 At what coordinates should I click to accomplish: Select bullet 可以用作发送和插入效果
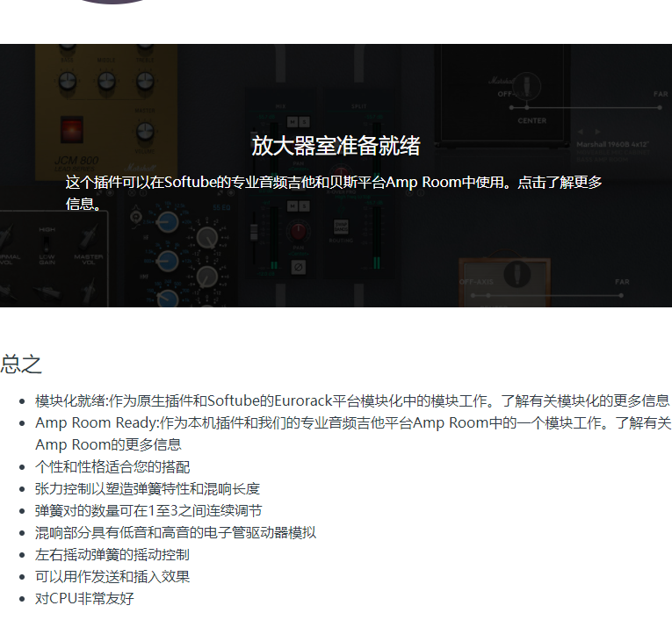click(112, 577)
